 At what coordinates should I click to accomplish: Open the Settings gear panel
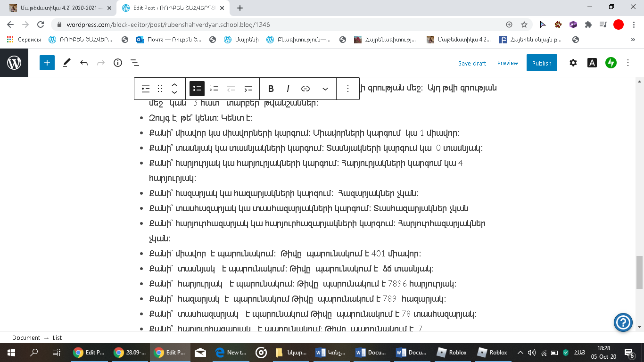coord(573,63)
